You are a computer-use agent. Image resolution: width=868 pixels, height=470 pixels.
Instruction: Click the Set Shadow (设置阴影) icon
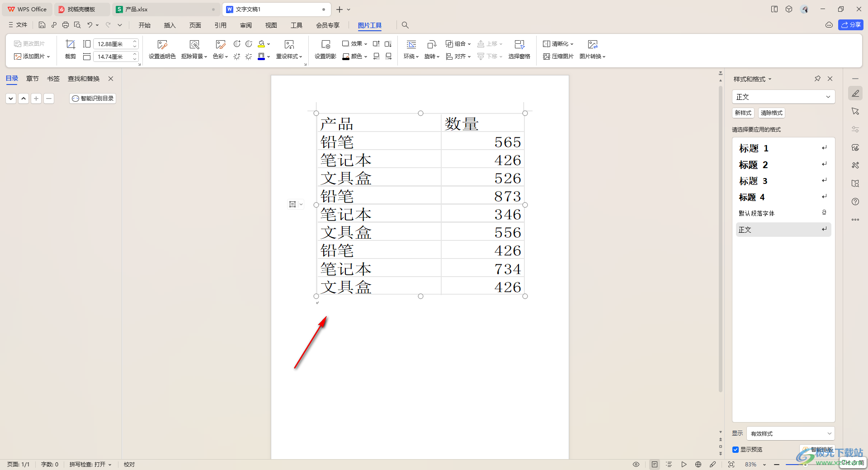point(325,49)
